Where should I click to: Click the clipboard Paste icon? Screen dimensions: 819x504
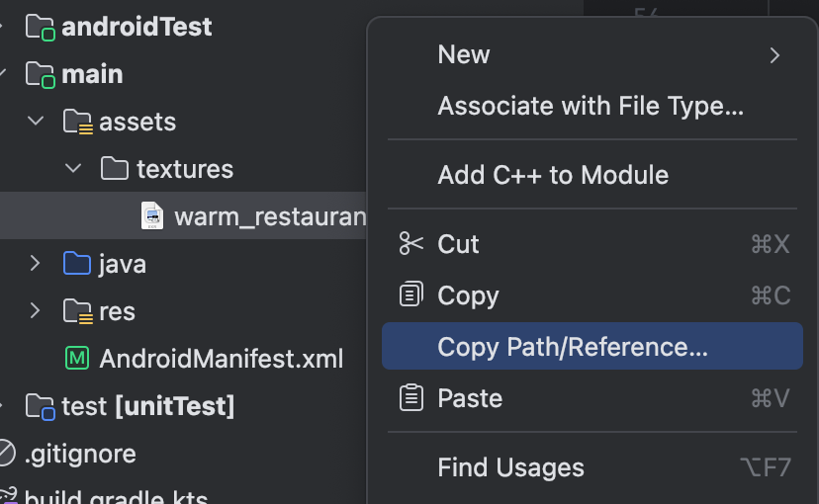[x=411, y=397]
